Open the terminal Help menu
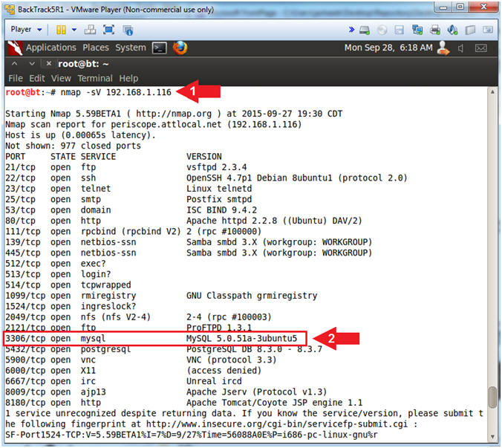This screenshot has width=502, height=448. [x=128, y=79]
